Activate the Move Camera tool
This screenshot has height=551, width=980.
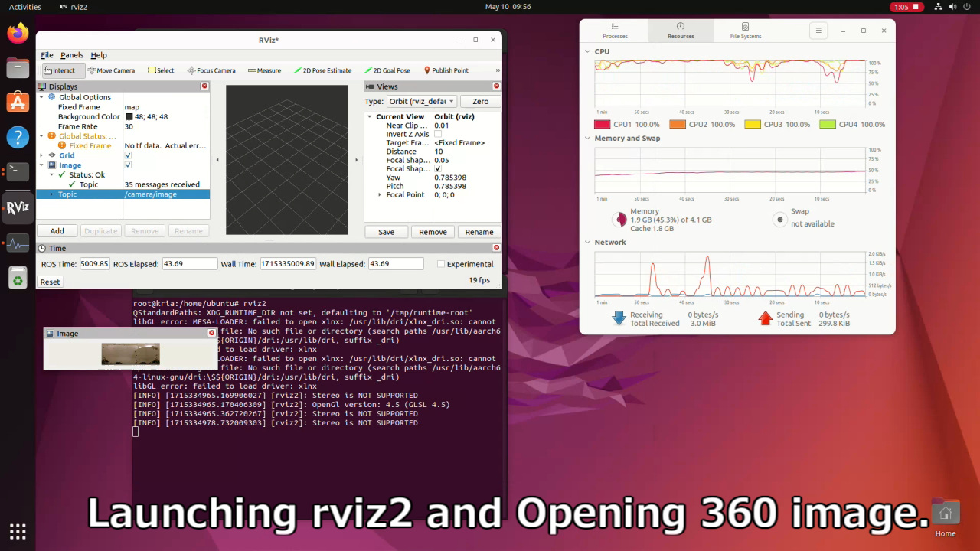111,70
